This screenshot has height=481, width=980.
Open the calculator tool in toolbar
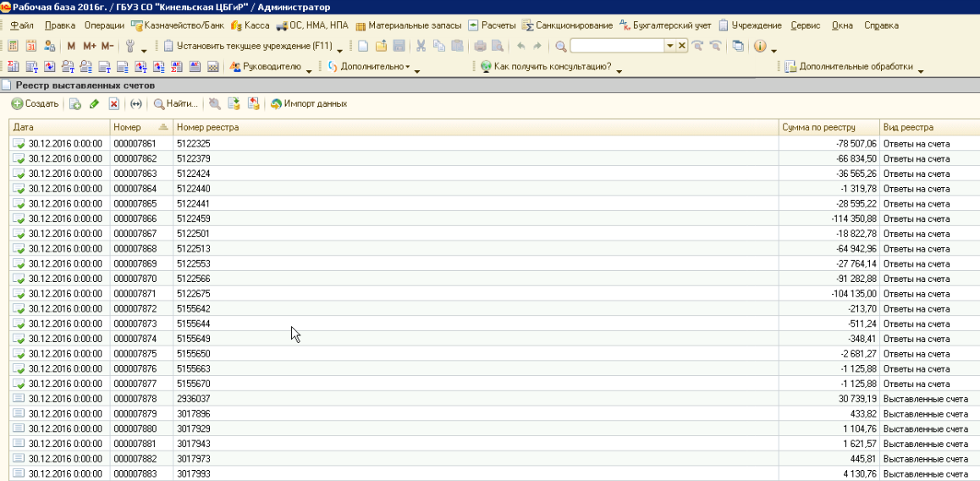13,46
